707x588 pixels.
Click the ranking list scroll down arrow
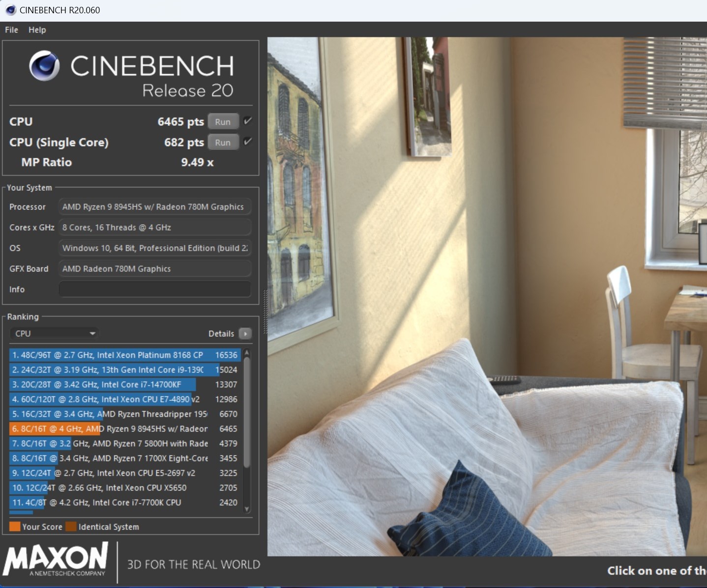[x=247, y=509]
